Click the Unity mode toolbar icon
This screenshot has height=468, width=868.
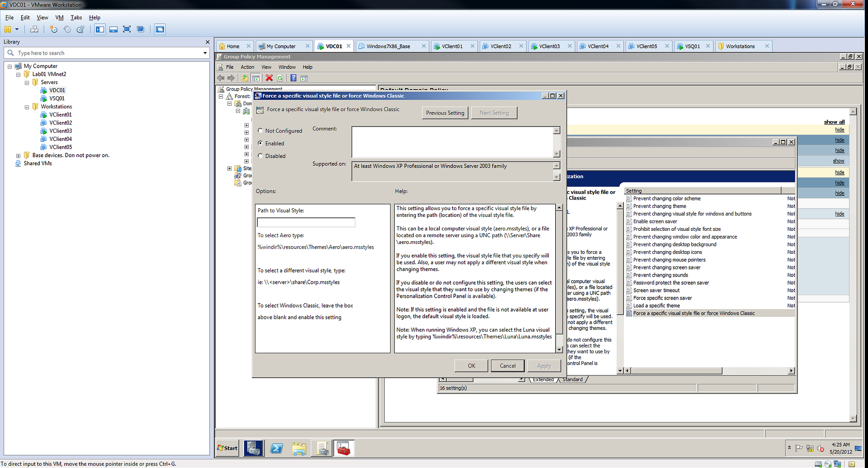(141, 29)
